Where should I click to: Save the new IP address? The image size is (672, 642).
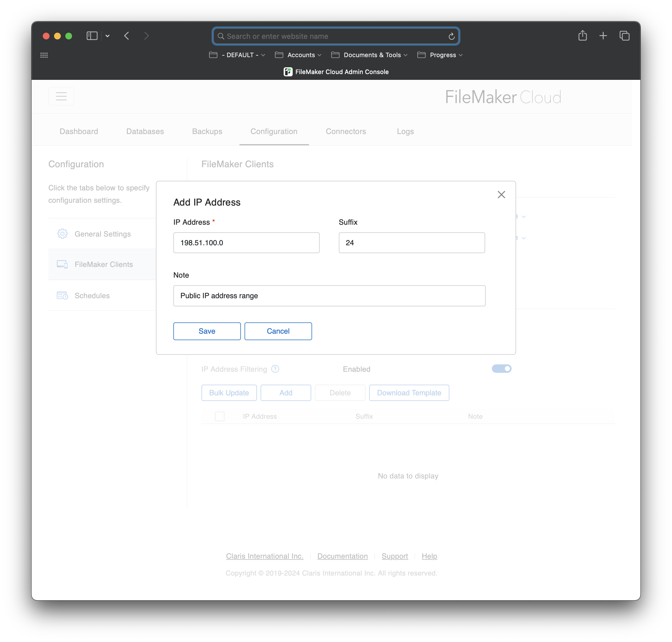pos(207,331)
